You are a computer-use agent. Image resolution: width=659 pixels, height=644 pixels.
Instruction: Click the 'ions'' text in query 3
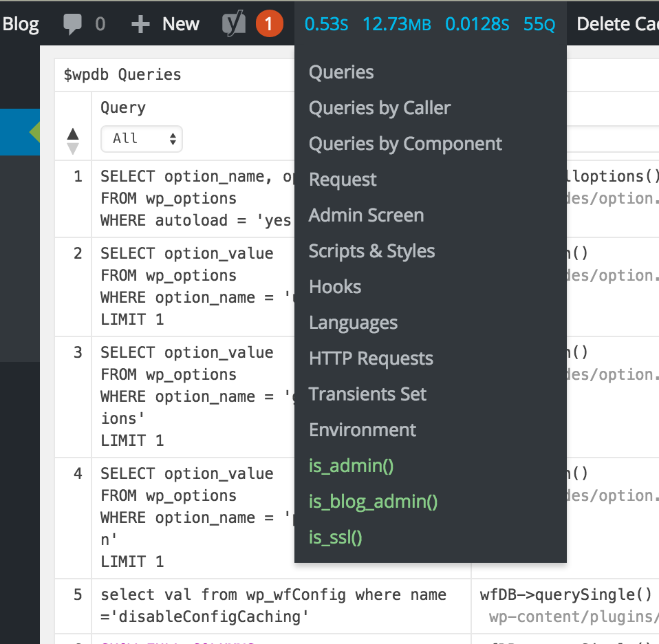(x=122, y=419)
